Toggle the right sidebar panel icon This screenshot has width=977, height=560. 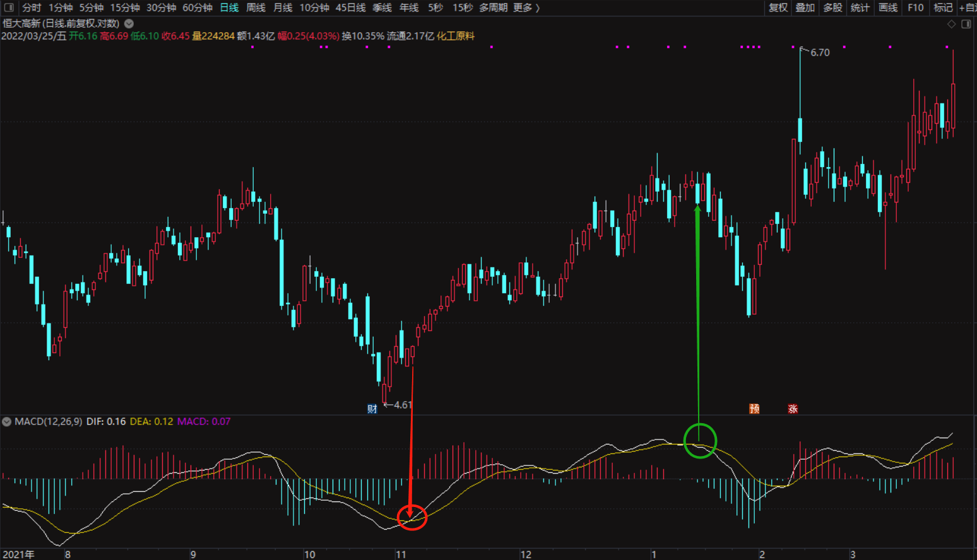(x=966, y=24)
